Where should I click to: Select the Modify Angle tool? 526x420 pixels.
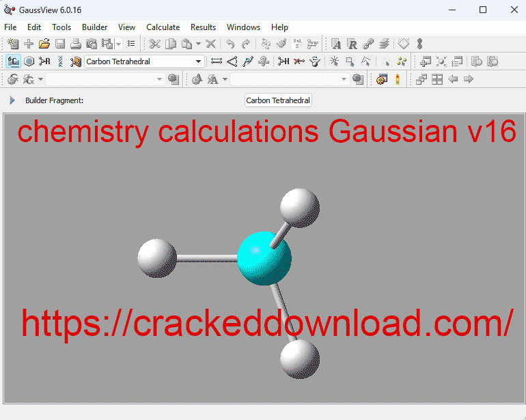pyautogui.click(x=232, y=61)
